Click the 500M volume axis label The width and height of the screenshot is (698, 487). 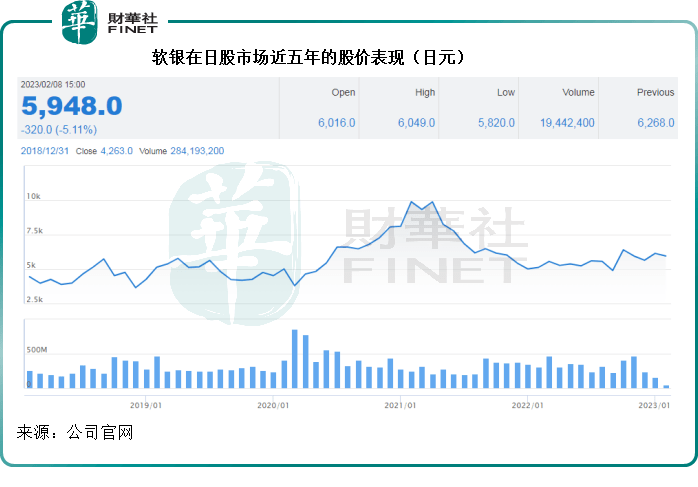click(37, 350)
